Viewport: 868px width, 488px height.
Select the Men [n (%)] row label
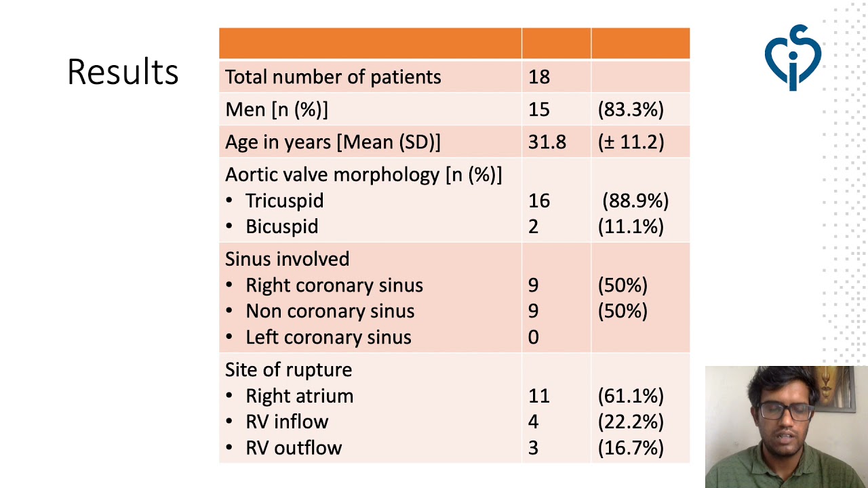pyautogui.click(x=277, y=110)
